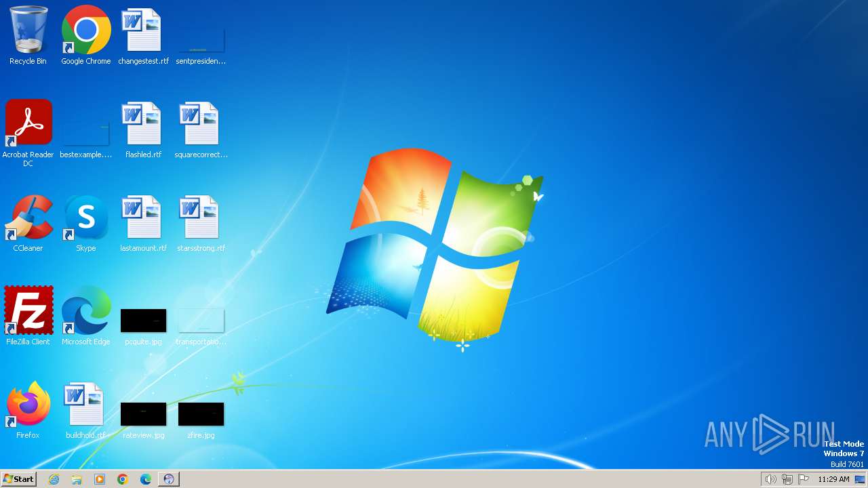Select the rateview.jpg image thumbnail
This screenshot has height=488, width=868.
click(x=143, y=414)
